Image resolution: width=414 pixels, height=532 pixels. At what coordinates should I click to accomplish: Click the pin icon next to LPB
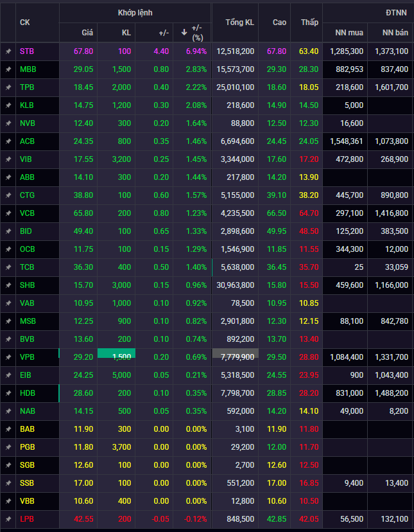pyautogui.click(x=8, y=519)
